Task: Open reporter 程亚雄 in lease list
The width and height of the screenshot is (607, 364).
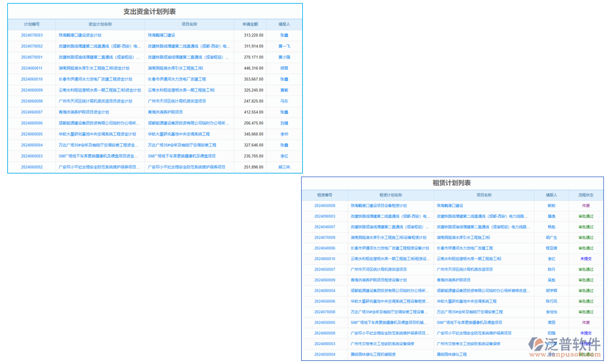Action: [x=551, y=248]
